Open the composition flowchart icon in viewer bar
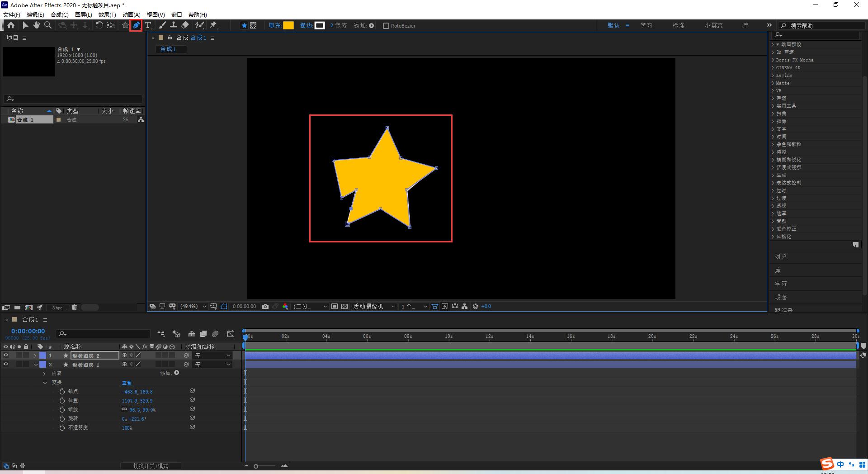This screenshot has height=474, width=868. pyautogui.click(x=464, y=306)
